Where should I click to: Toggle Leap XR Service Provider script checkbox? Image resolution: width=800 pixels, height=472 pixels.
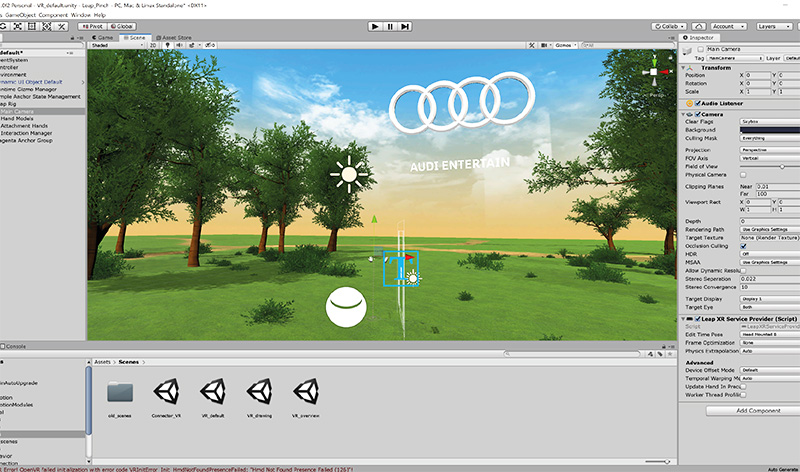[697, 319]
